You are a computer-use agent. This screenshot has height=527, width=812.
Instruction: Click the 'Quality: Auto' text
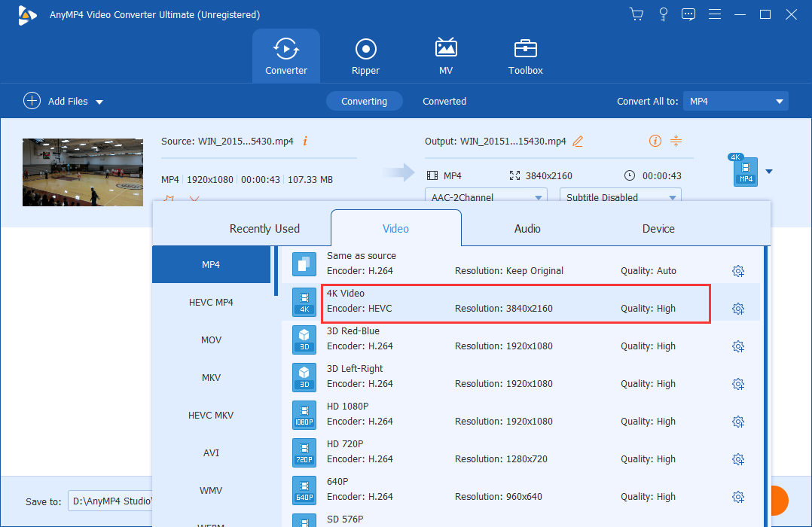point(649,271)
